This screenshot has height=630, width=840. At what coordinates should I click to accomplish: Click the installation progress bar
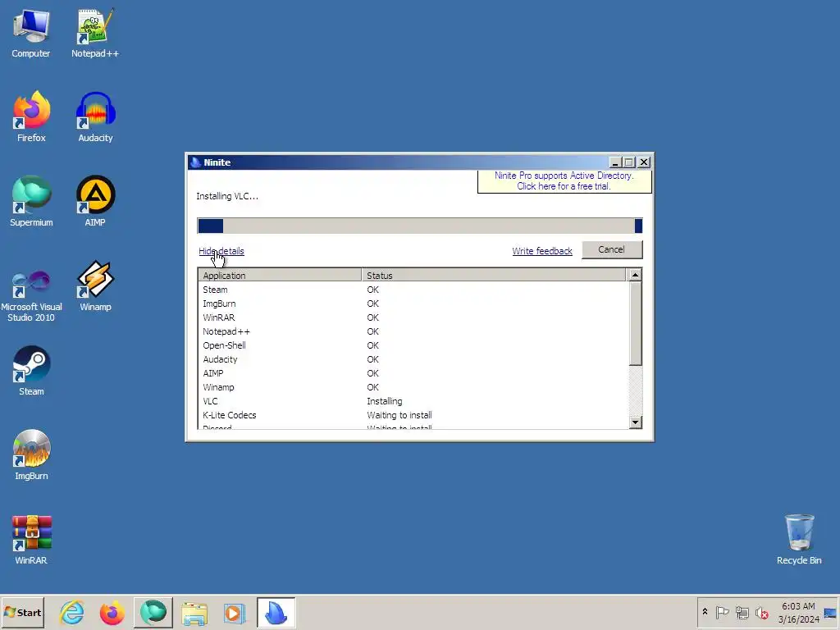point(419,226)
